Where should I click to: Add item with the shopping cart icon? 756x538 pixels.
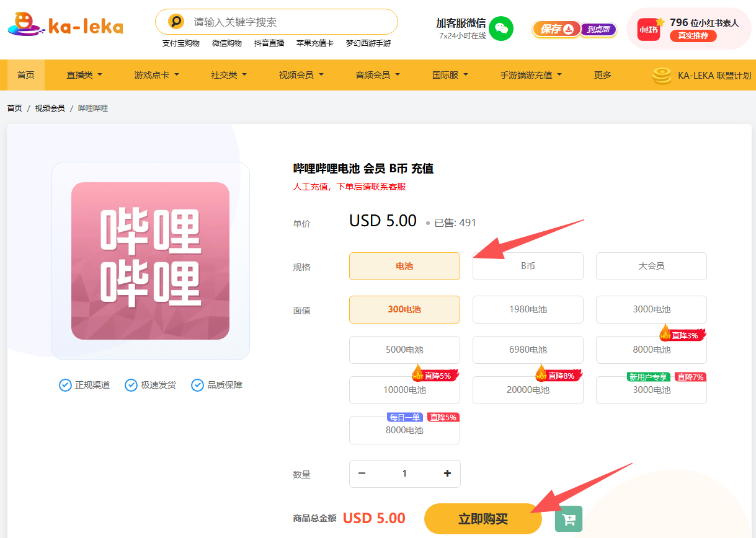(x=568, y=519)
